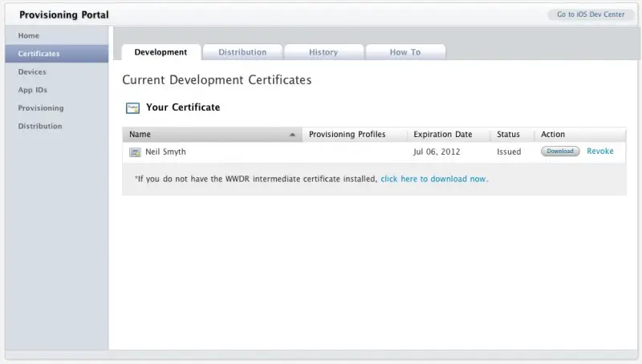Sort by Expiration Date column header
Viewport: 642px width, 364px height.
click(x=443, y=135)
